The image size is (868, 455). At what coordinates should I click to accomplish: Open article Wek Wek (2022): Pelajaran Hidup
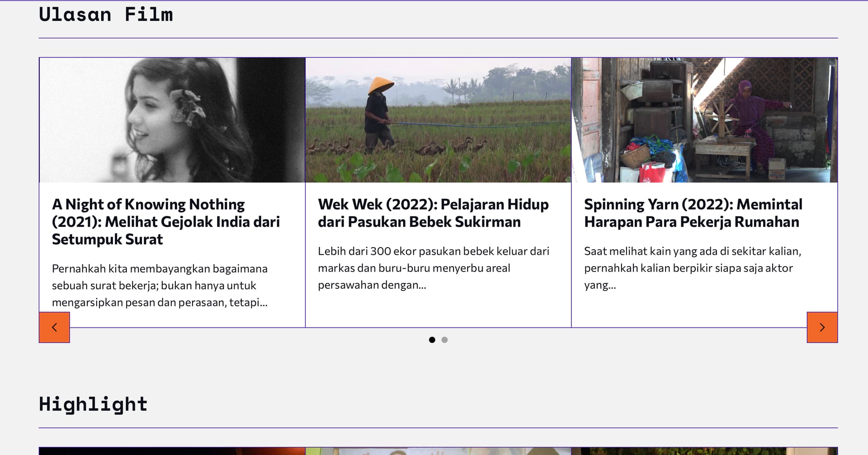pyautogui.click(x=433, y=213)
